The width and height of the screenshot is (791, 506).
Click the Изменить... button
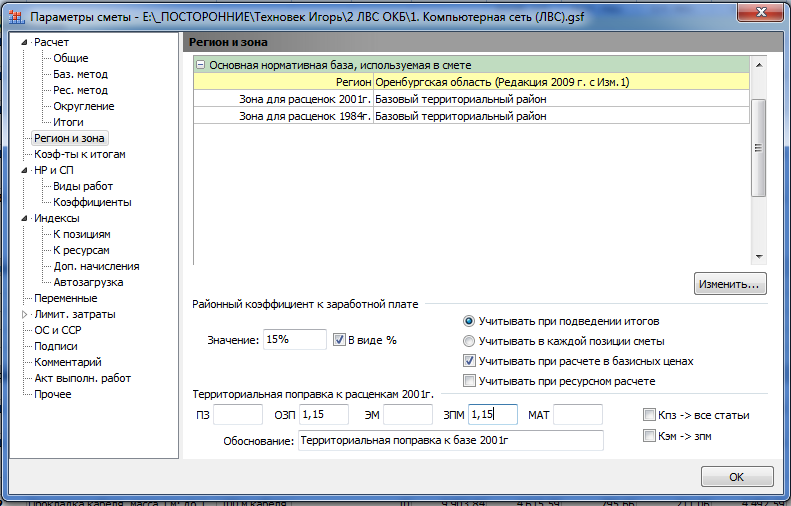[730, 284]
